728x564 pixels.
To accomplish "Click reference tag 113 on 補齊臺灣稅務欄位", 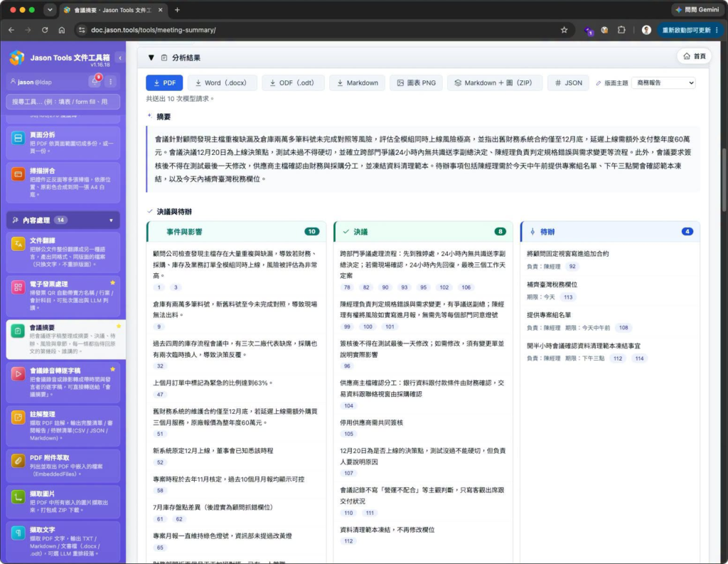I will coord(568,297).
